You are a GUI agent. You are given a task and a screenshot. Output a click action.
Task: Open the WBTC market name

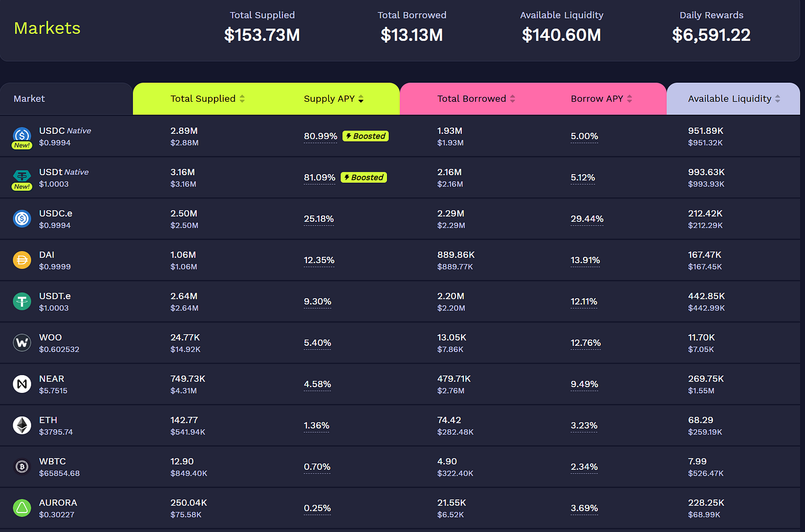52,462
